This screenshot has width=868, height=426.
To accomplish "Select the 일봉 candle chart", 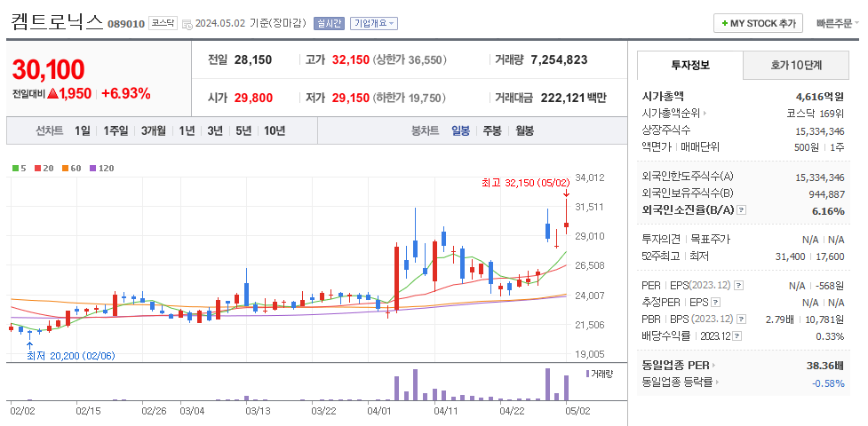I will pos(460,131).
